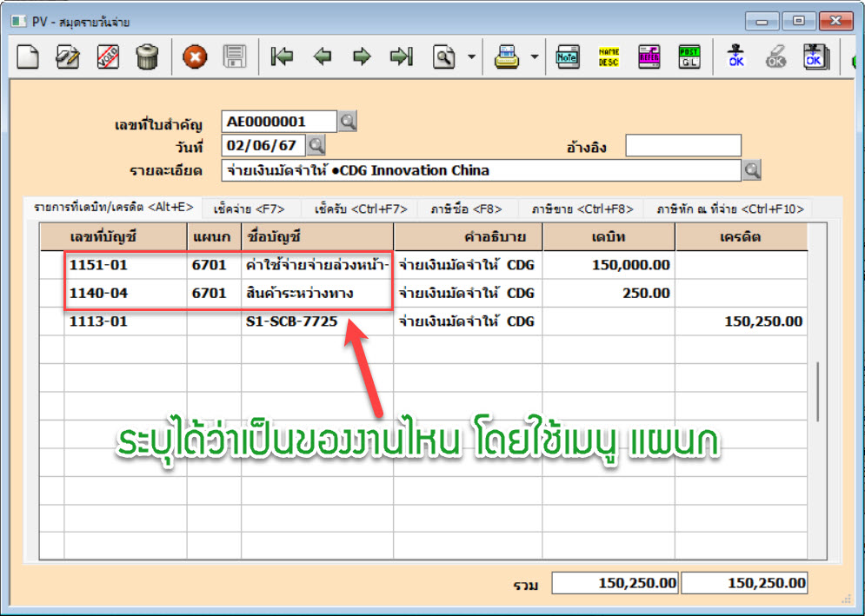The image size is (865, 616).
Task: Go to the next record arrow
Action: pos(362,57)
